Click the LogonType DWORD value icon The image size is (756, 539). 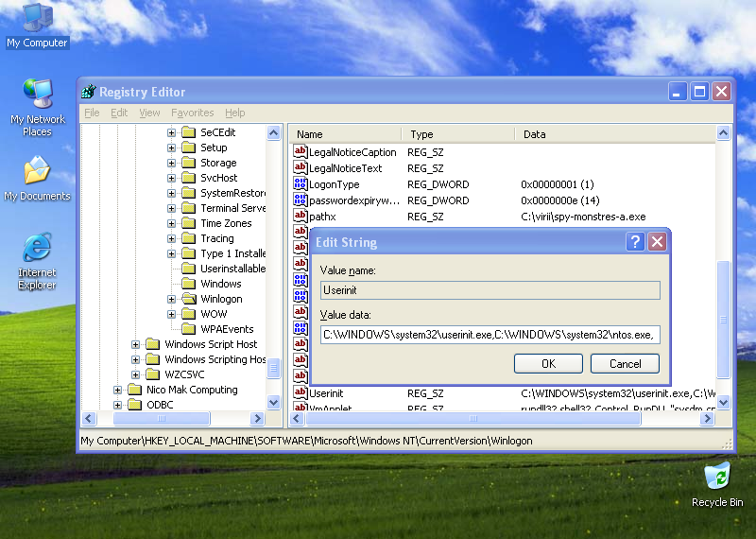(300, 184)
